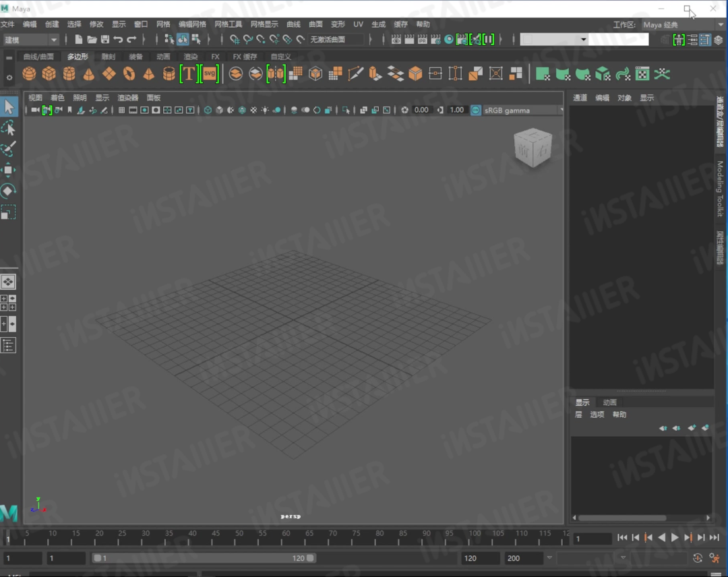Select the Paint Selection tool

point(8,148)
